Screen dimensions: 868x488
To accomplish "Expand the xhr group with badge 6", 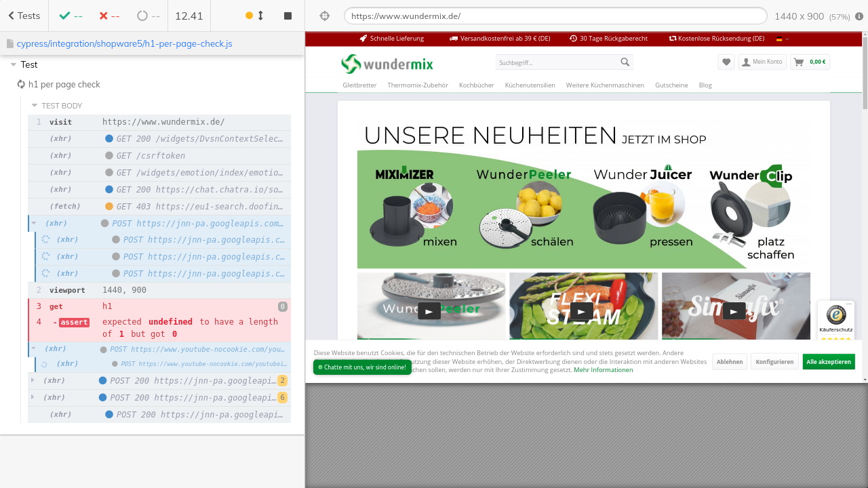I will pos(32,398).
